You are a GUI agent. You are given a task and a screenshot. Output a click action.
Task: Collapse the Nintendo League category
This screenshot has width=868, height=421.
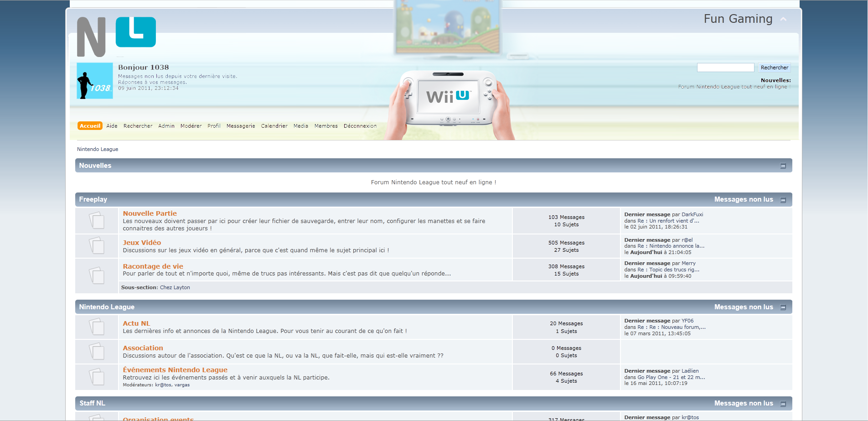783,307
